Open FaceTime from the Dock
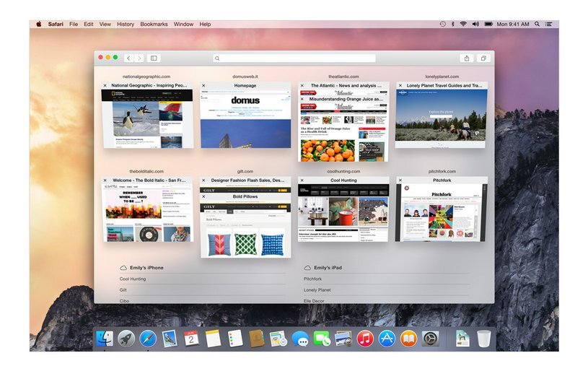This screenshot has width=588, height=379. coord(322,339)
